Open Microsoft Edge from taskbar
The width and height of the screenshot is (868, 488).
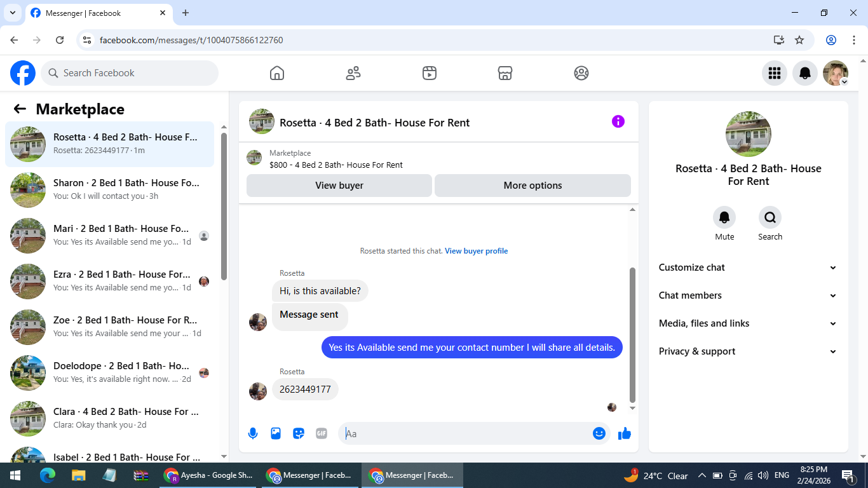(x=48, y=475)
